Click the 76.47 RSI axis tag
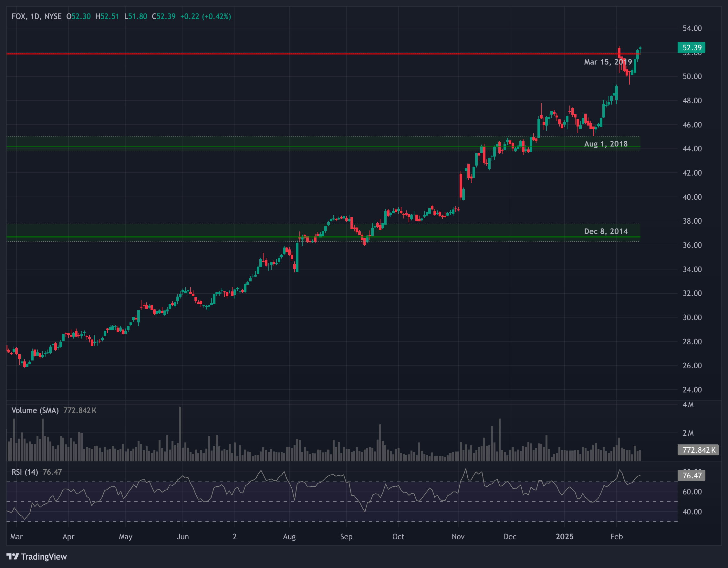728x568 pixels. click(692, 475)
